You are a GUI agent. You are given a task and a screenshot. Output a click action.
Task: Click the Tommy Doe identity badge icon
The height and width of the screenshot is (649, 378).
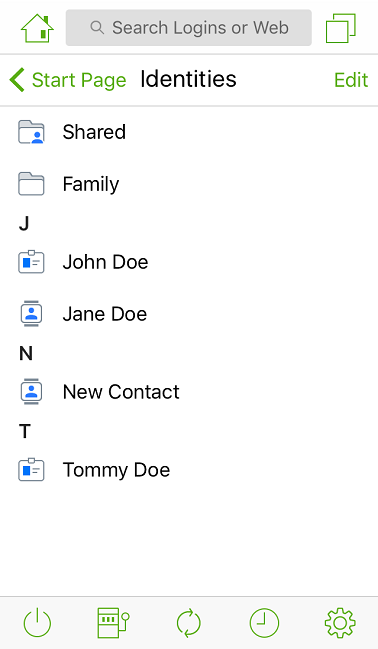pos(31,470)
